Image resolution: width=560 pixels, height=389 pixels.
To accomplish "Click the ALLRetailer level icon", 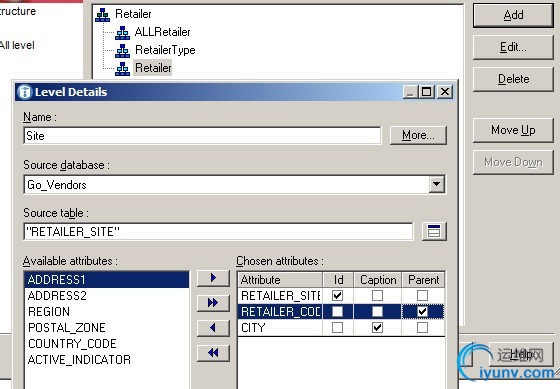I will click(122, 33).
